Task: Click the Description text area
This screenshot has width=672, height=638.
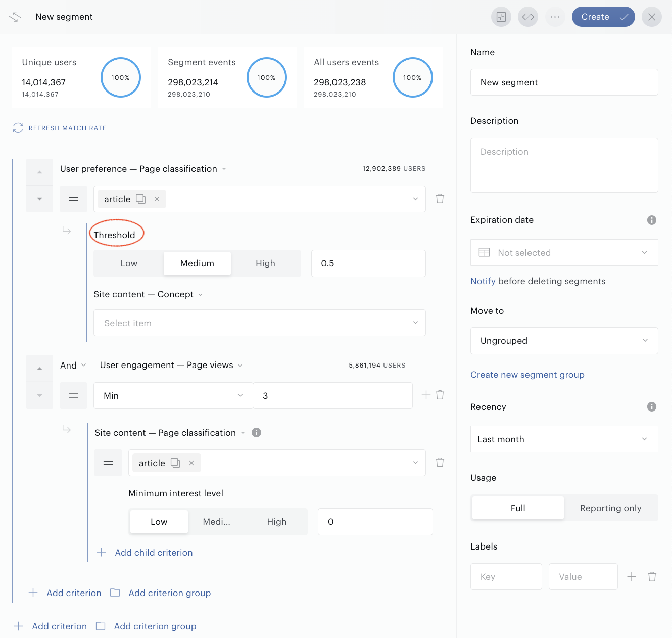Action: (x=564, y=165)
